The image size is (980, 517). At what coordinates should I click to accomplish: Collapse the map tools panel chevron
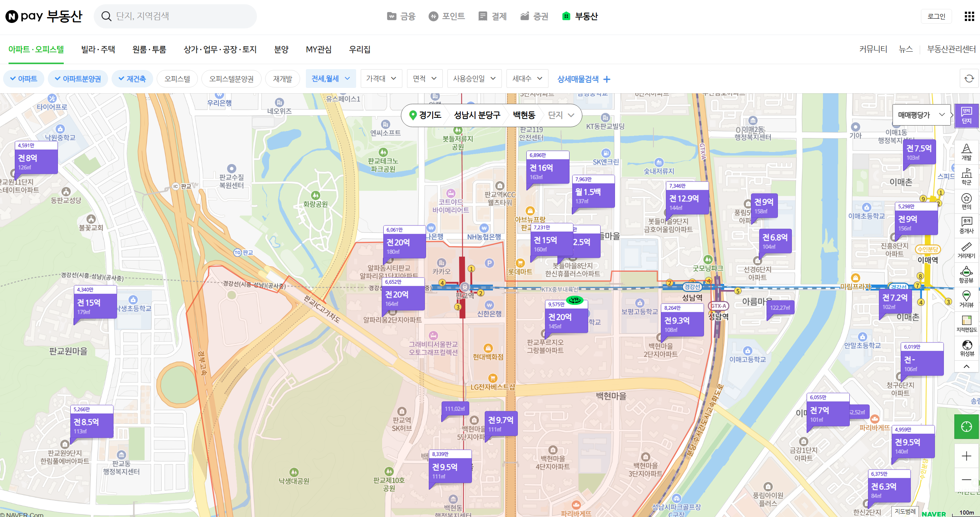coord(966,367)
